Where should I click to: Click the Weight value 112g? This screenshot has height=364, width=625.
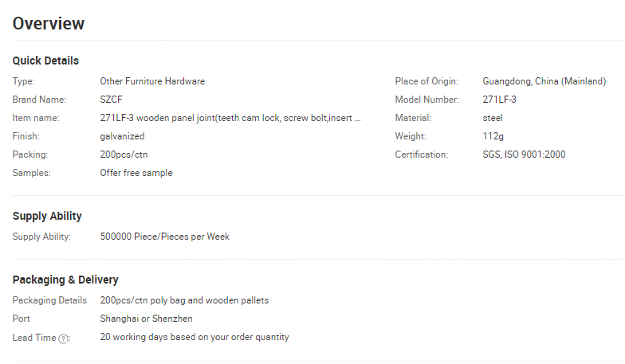[x=493, y=136]
